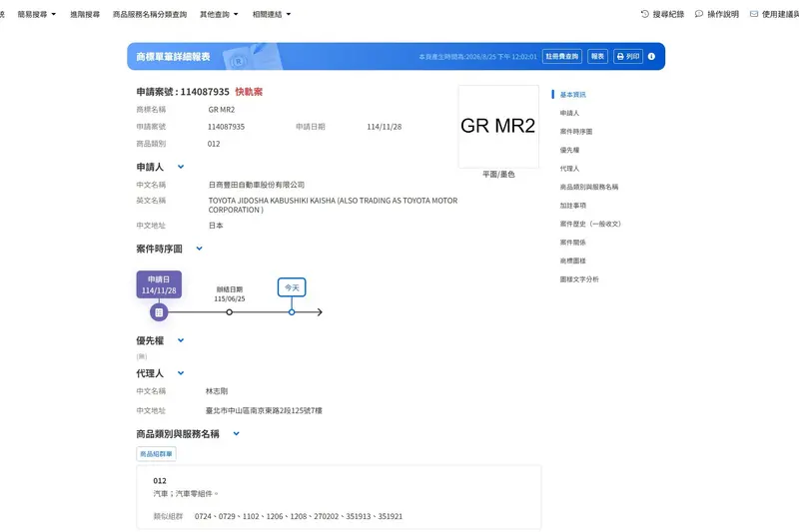
Task: Collapse the 代理人 section chevron
Action: click(x=181, y=372)
